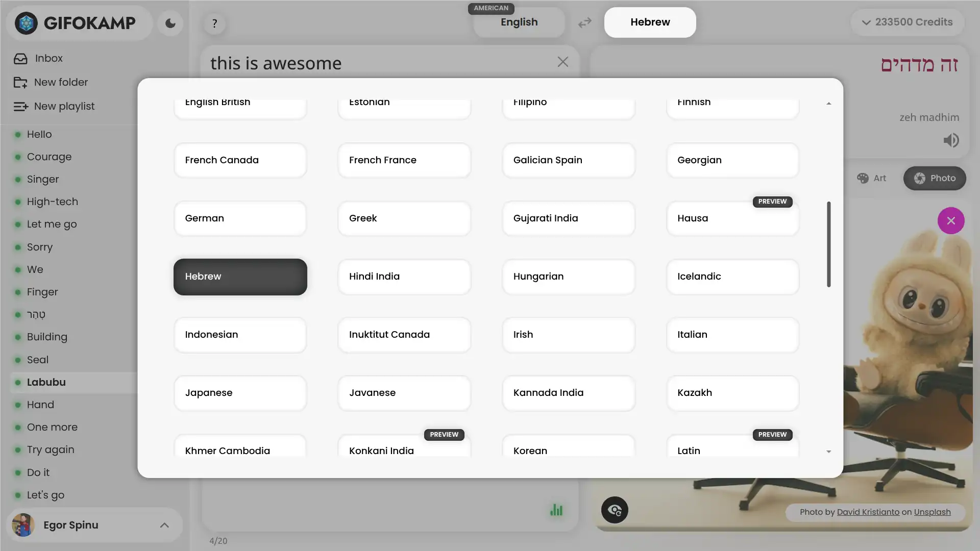Click the swap languages arrows icon
The height and width of the screenshot is (551, 980).
(x=585, y=22)
